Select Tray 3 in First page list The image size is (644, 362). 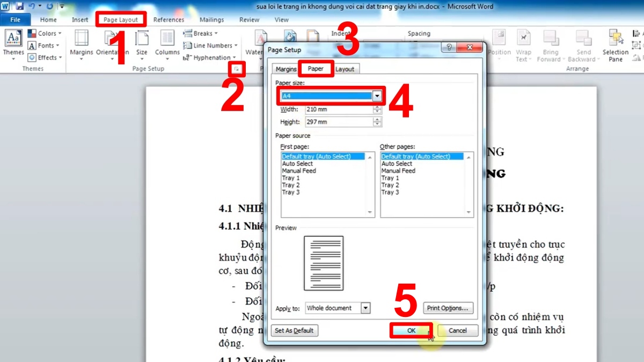(291, 192)
